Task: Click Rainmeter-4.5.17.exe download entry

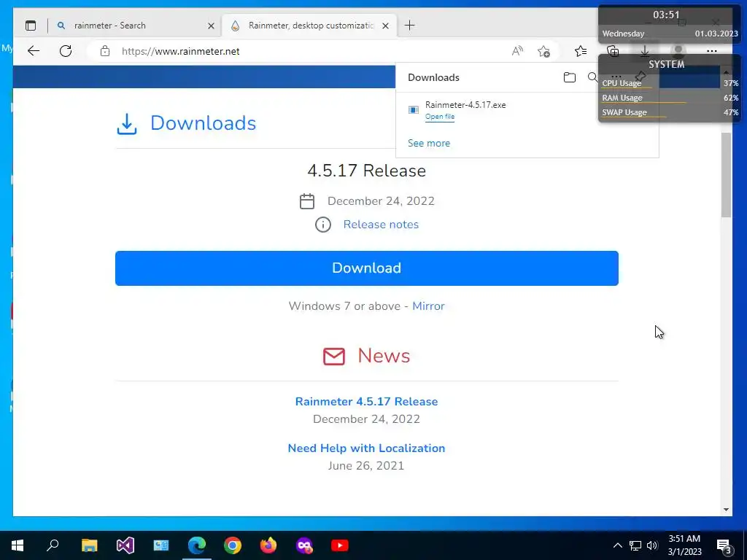Action: (x=465, y=105)
